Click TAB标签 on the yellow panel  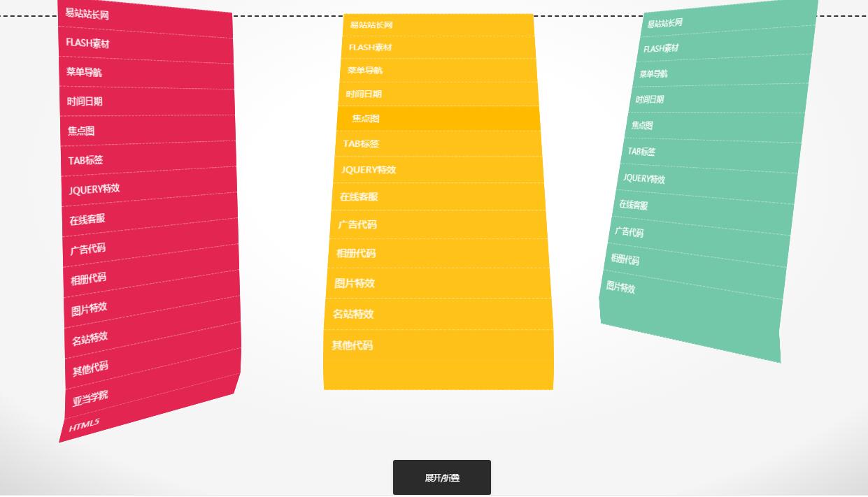pos(361,144)
